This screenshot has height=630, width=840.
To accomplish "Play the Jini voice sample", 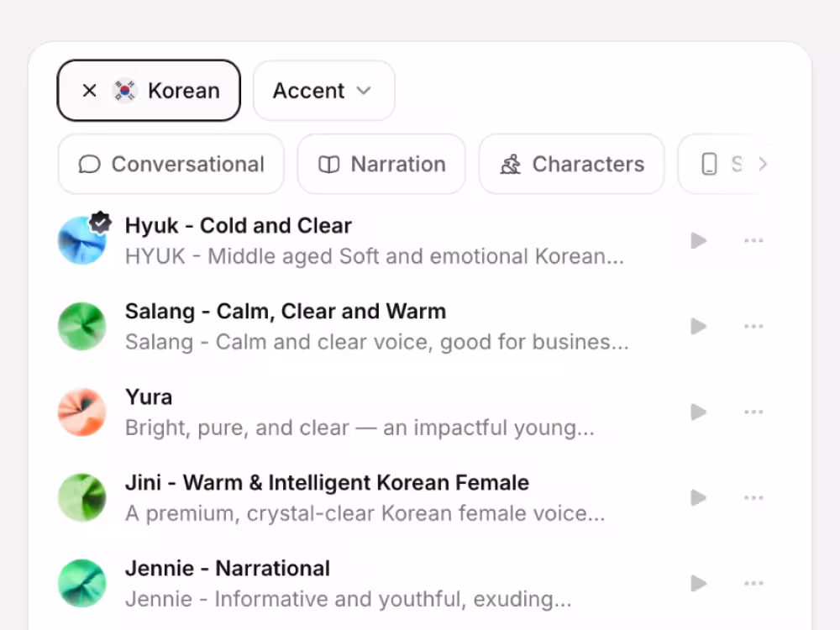I will coord(699,497).
